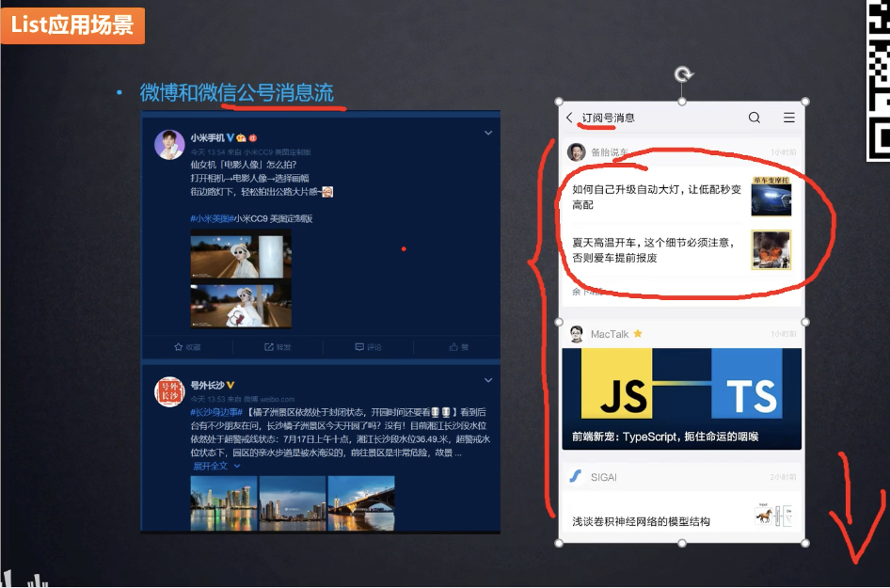Open the #小米美图# hashtag
Screen dimensions: 890x588
click(x=213, y=218)
